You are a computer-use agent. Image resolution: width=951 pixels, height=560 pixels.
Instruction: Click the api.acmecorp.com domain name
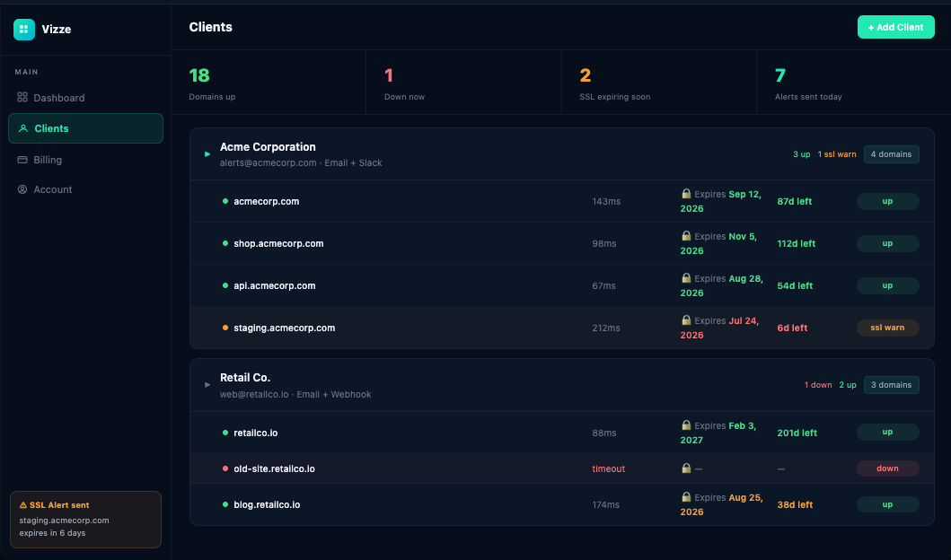point(274,285)
